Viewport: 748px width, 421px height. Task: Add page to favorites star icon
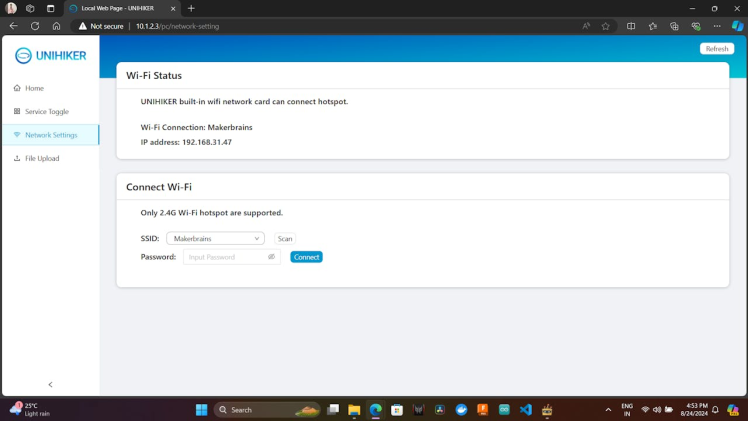pyautogui.click(x=605, y=26)
